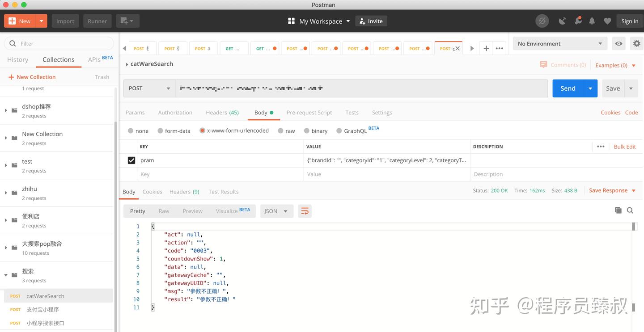Click the sync-off status icon

click(542, 21)
